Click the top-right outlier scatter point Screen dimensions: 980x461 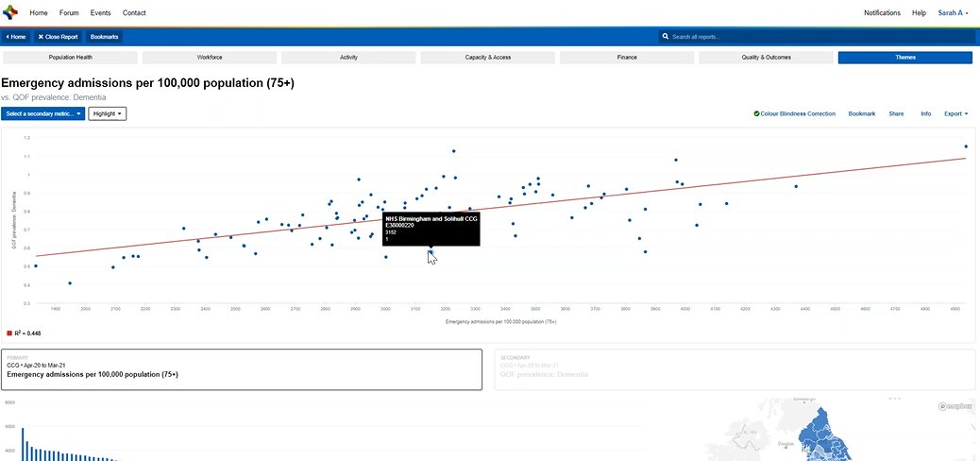(966, 146)
